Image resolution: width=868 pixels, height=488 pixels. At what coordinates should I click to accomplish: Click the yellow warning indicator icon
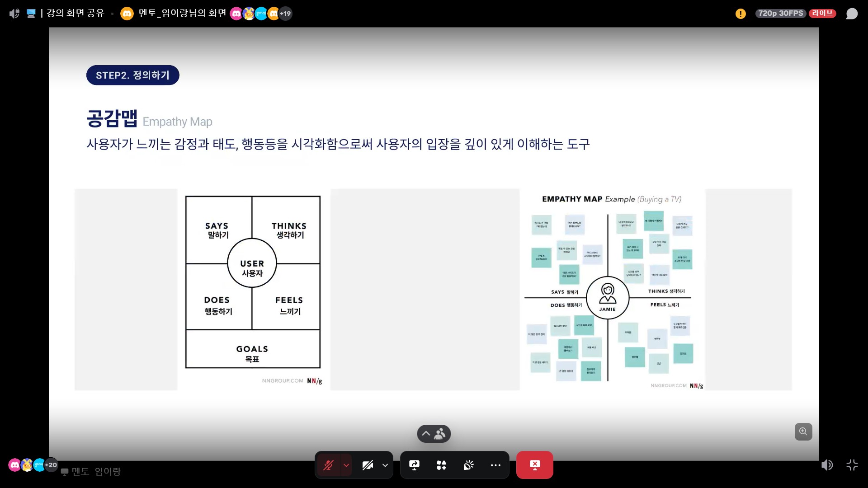pyautogui.click(x=741, y=14)
